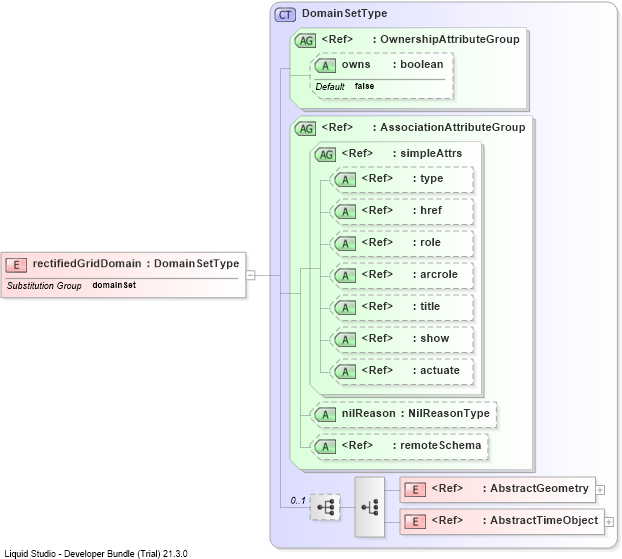Click the ': type' reference text

428,179
